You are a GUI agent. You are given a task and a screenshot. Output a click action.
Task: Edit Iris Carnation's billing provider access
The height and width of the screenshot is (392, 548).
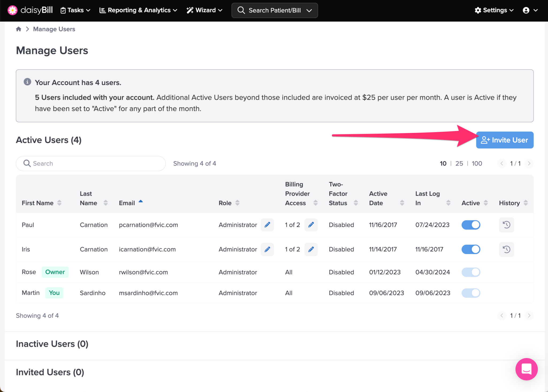[x=311, y=249]
